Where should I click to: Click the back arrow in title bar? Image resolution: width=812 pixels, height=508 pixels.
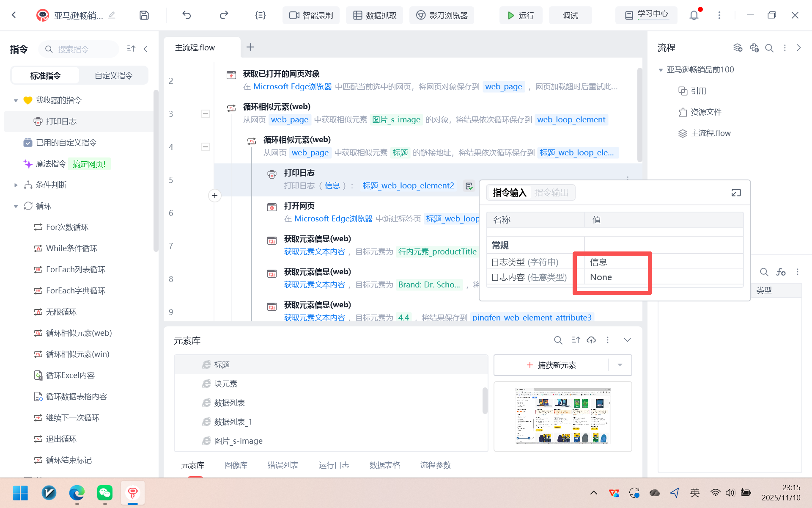tap(14, 15)
